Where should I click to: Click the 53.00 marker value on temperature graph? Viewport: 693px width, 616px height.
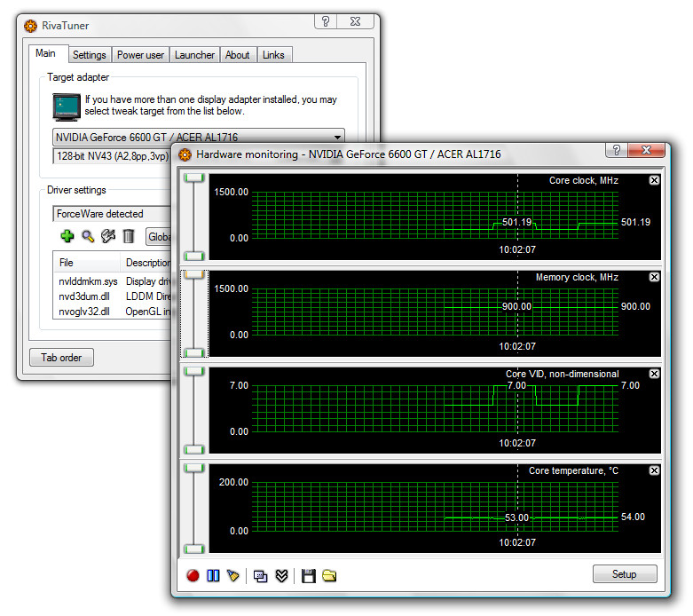pyautogui.click(x=516, y=517)
